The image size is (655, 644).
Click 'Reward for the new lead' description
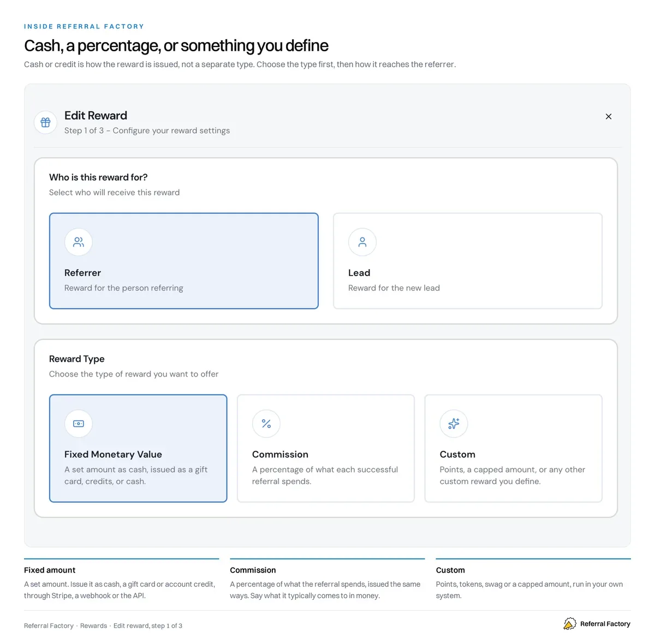tap(394, 288)
